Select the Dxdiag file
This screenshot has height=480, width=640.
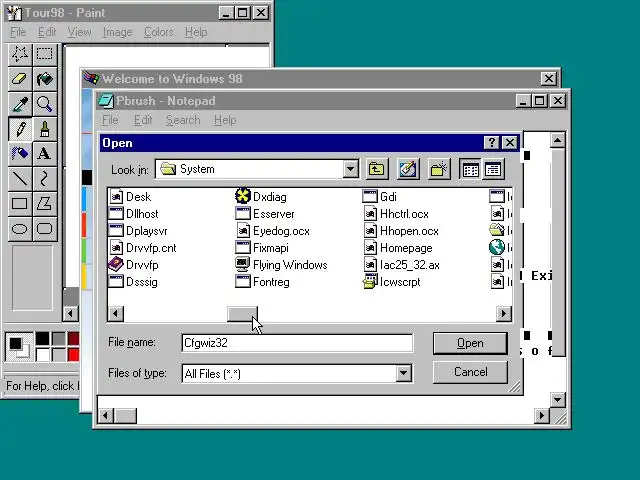[261, 197]
